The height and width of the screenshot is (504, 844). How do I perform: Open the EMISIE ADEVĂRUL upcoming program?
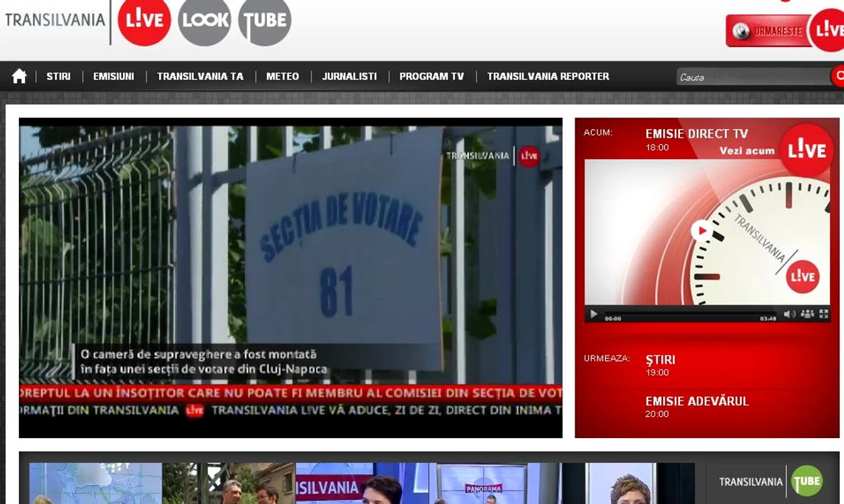(x=697, y=401)
